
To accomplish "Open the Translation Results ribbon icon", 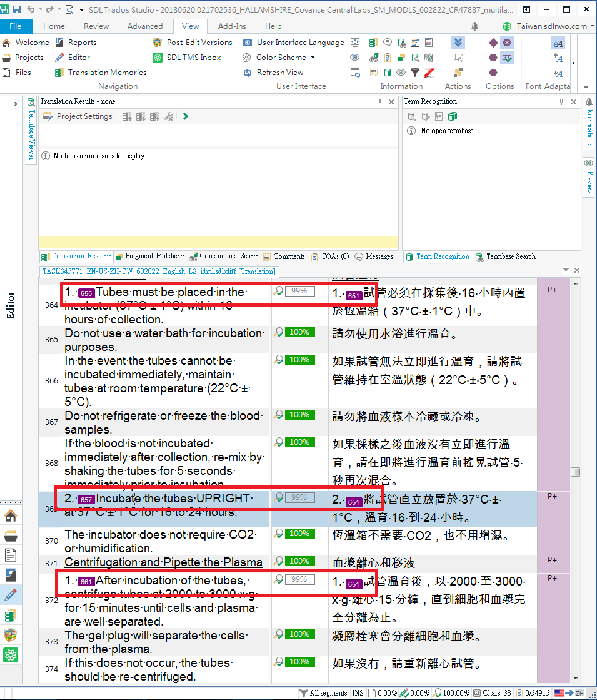I will [373, 43].
